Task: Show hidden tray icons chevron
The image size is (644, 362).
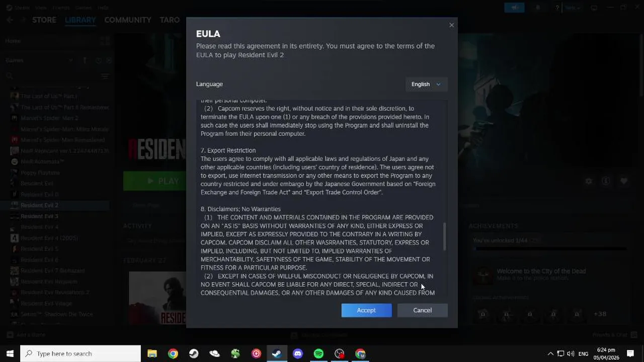Action: coord(550,353)
